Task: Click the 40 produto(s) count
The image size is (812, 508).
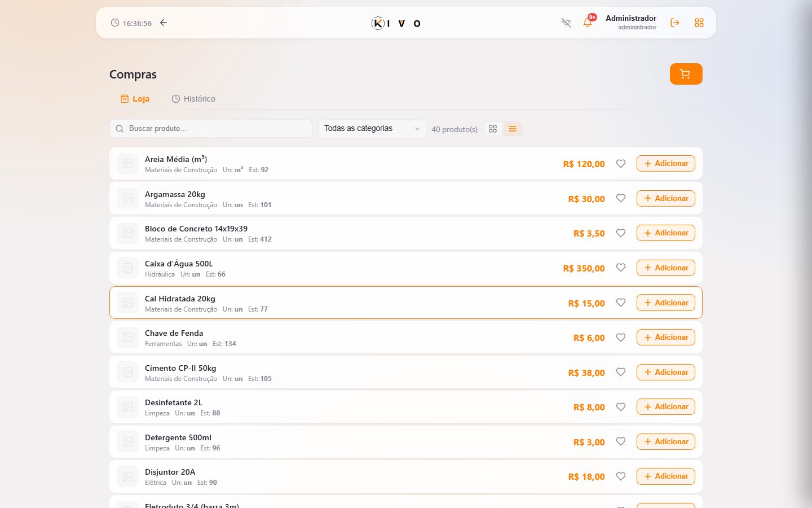Action: click(x=454, y=129)
